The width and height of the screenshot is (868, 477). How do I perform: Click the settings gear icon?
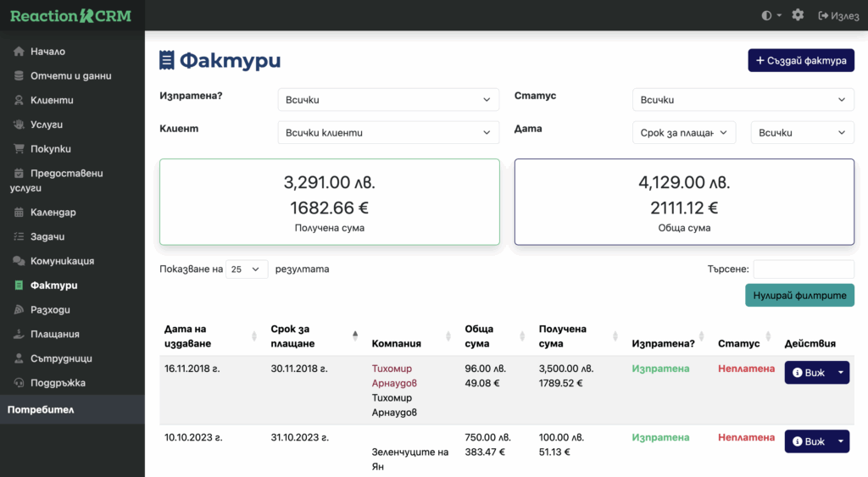798,15
